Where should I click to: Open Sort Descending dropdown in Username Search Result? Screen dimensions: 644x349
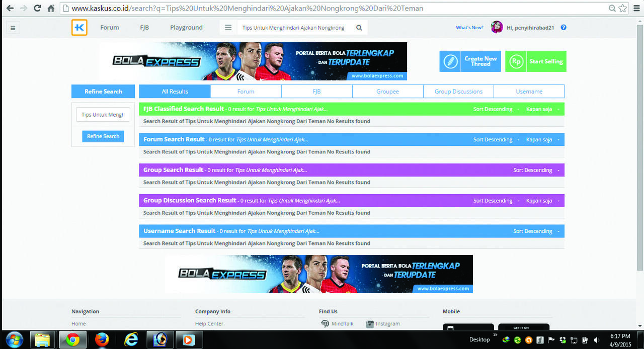pyautogui.click(x=536, y=231)
